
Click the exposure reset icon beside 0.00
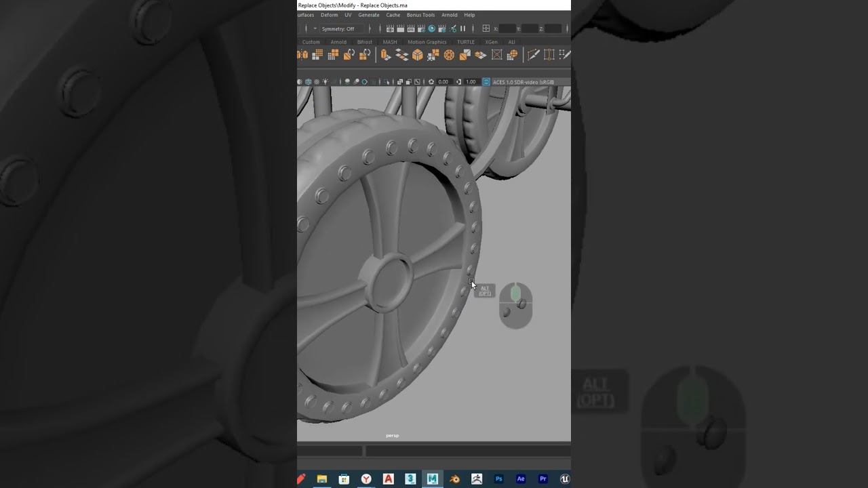pyautogui.click(x=431, y=82)
